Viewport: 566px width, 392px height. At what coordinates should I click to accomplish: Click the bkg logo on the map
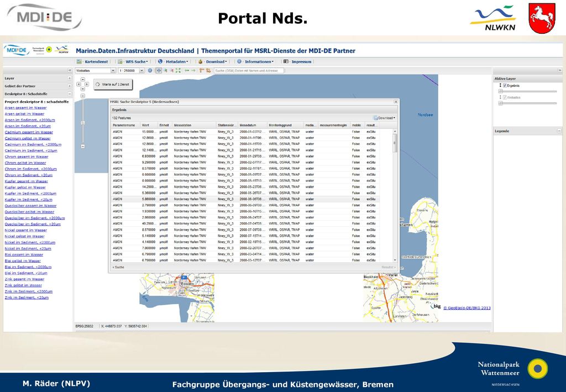coord(436,306)
